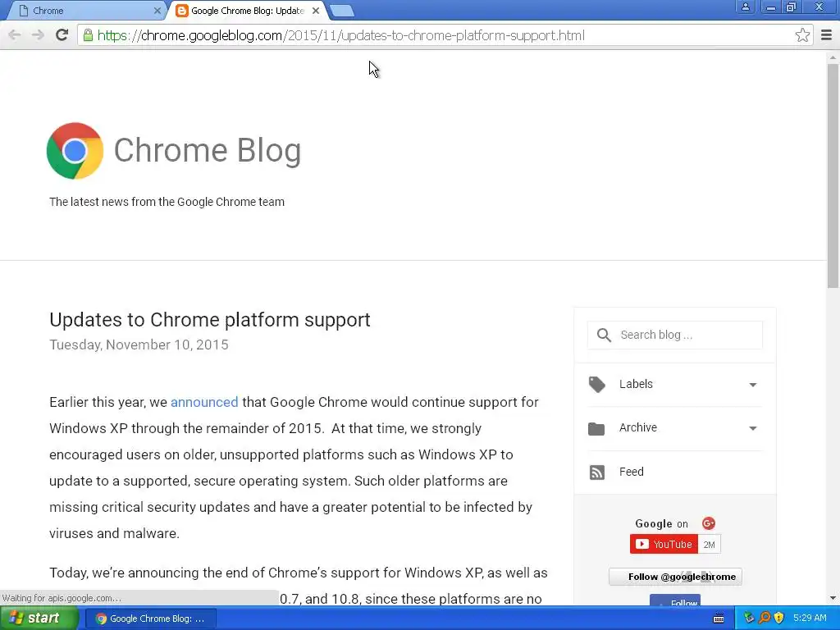Click the orange magnifier tray icon
The width and height of the screenshot is (840, 630).
click(x=765, y=618)
